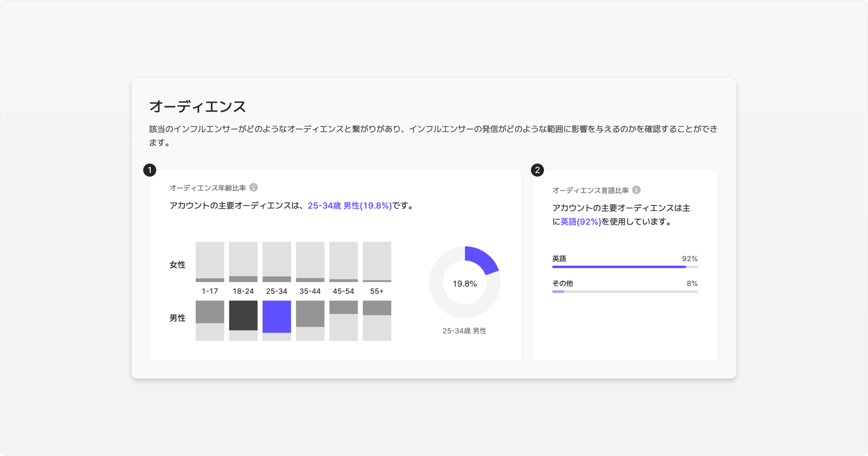Click the 英語(92%) highlighted link text
The height and width of the screenshot is (456, 868).
pyautogui.click(x=580, y=221)
